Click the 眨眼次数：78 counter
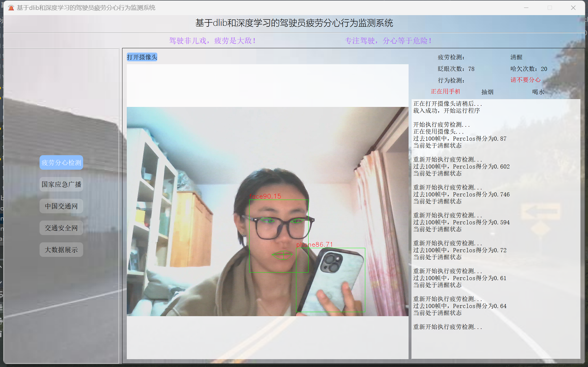 pos(456,69)
